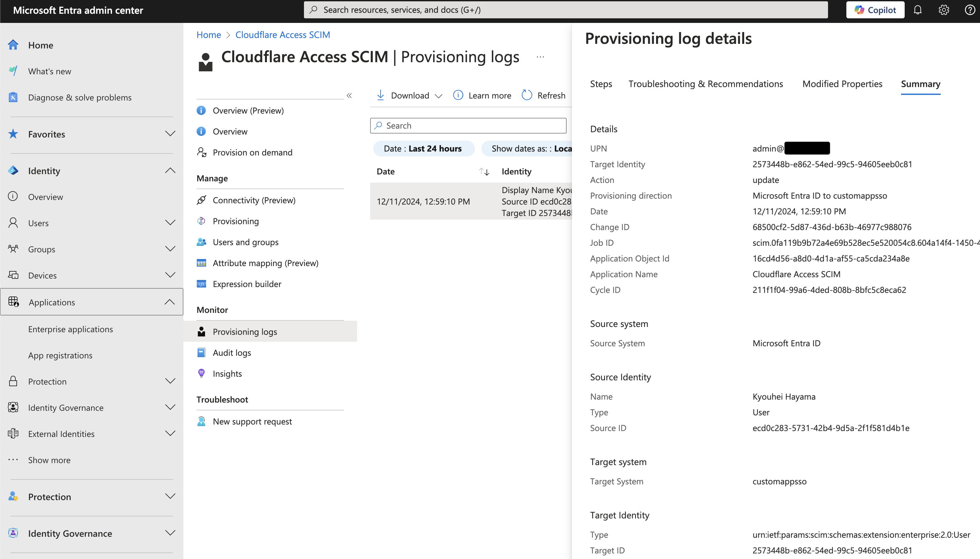Click the Home breadcrumb link

click(209, 35)
